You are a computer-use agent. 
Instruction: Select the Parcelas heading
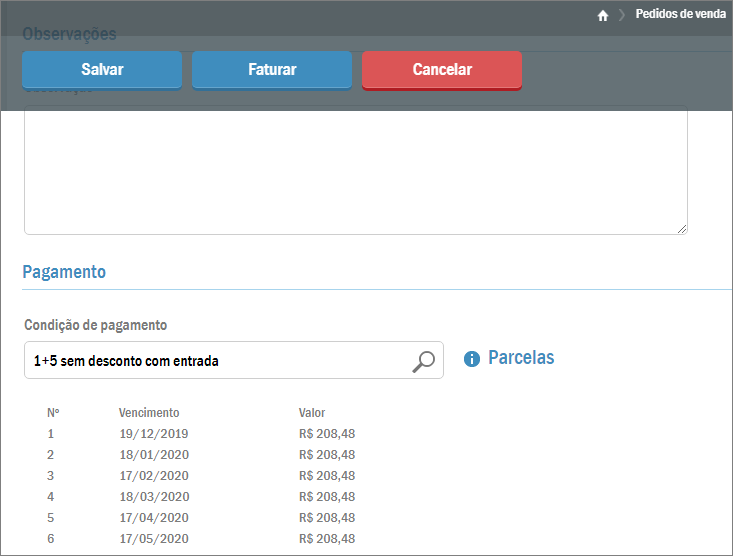point(520,358)
